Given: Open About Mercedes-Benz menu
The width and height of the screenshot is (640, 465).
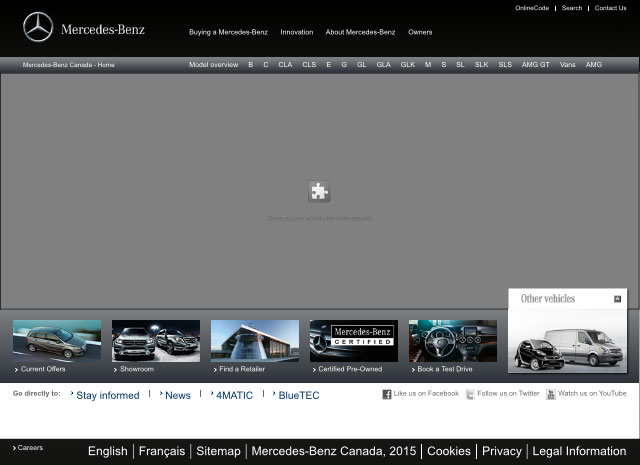Looking at the screenshot, I should [x=360, y=32].
